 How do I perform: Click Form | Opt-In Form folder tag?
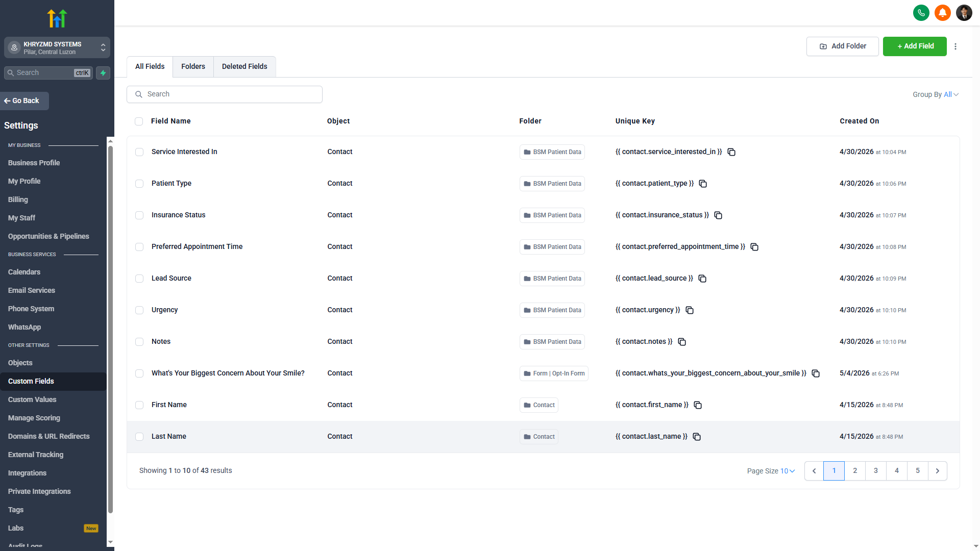(x=554, y=373)
